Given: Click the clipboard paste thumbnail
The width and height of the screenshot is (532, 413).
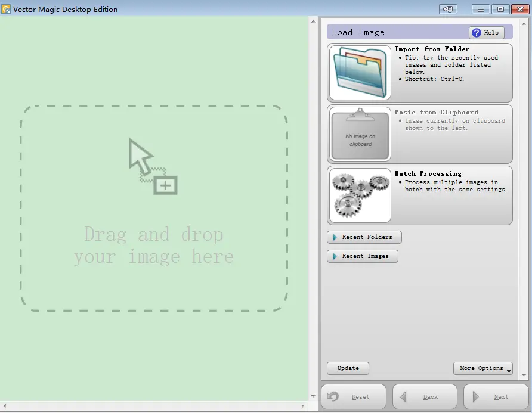Looking at the screenshot, I should [x=360, y=134].
